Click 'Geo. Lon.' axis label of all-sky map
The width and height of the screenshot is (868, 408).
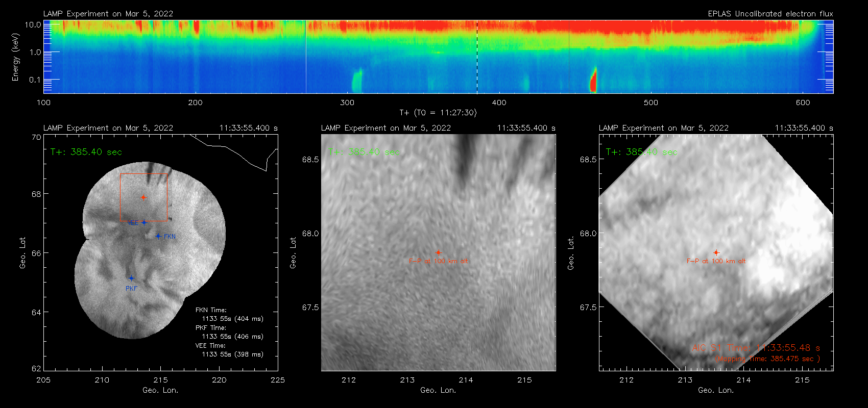pos(160,390)
